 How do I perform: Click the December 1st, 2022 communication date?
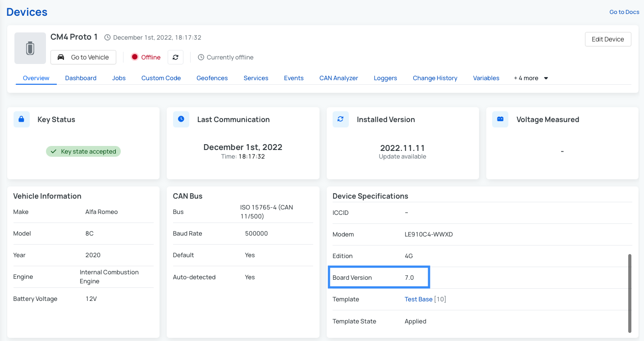pyautogui.click(x=243, y=147)
